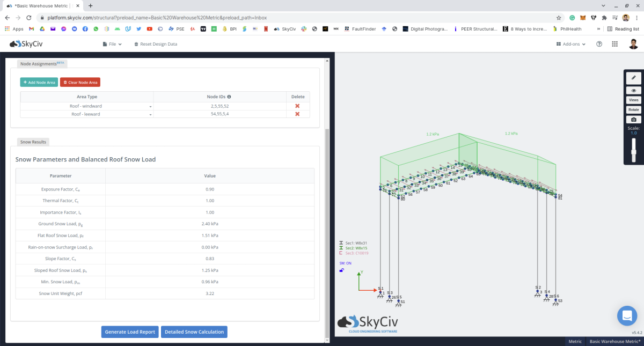Screen dimensions: 644x346
Task: Click the unlock padlock icon in the viewport
Action: click(341, 270)
